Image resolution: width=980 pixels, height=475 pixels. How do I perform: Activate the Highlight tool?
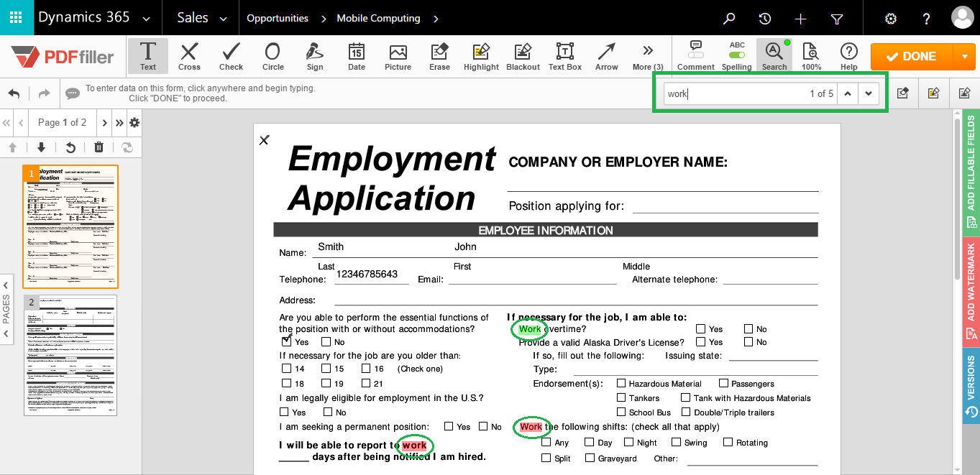point(481,56)
